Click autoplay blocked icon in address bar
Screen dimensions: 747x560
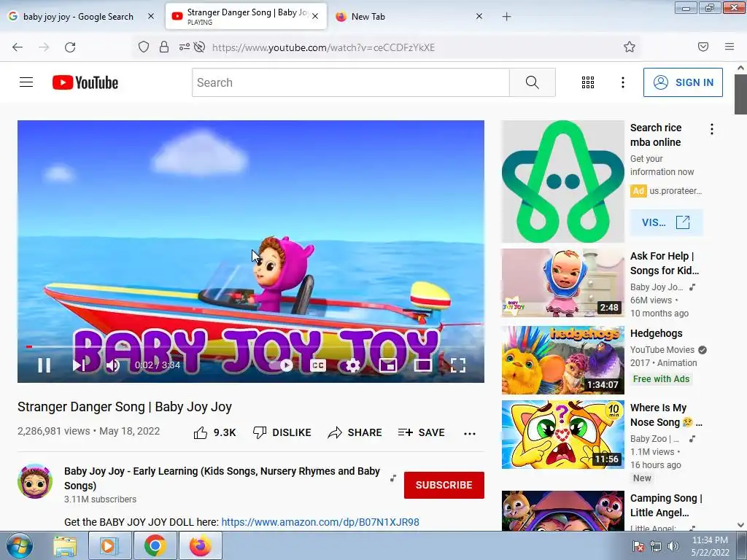[x=200, y=47]
